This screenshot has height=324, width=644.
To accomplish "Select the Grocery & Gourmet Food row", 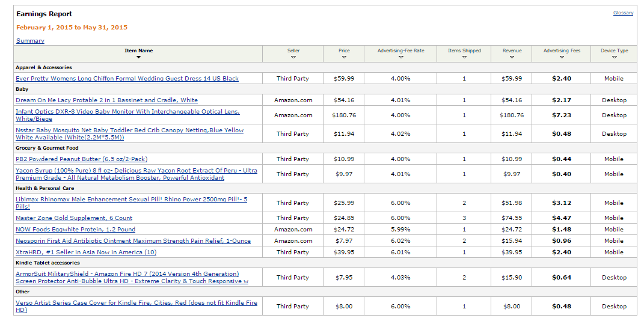I will 325,148.
